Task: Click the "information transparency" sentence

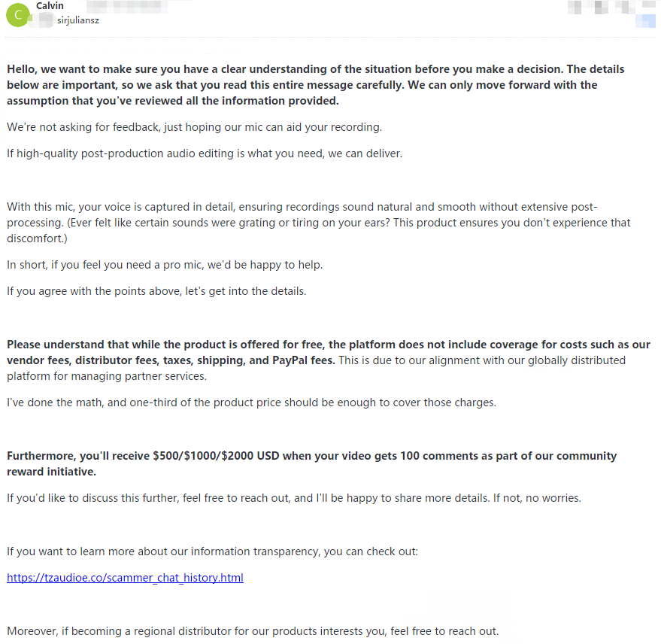Action: click(x=212, y=551)
